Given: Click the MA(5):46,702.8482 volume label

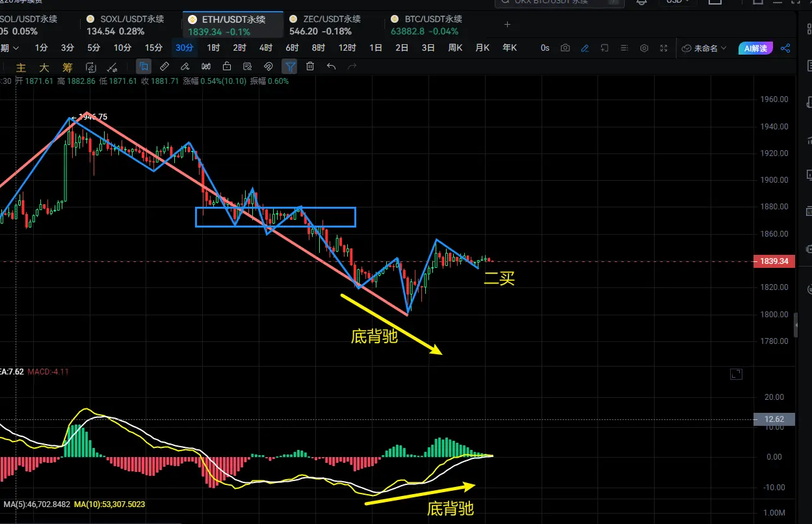Looking at the screenshot, I should click(x=36, y=504).
